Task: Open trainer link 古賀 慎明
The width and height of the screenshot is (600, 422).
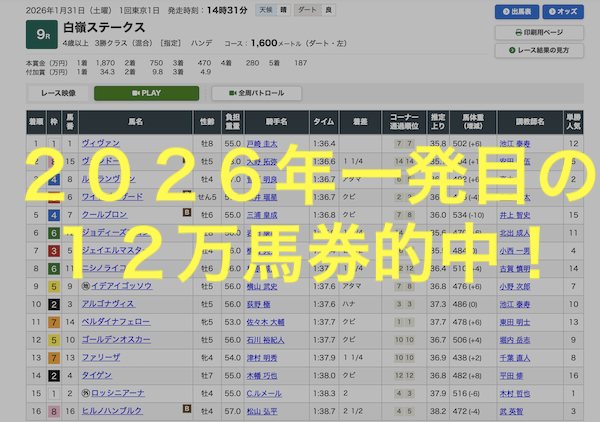Action: pos(515,269)
